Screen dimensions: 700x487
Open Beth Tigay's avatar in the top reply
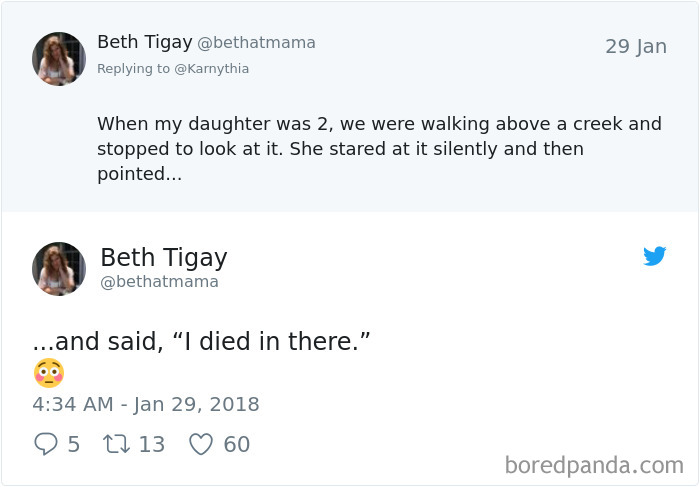[x=59, y=58]
